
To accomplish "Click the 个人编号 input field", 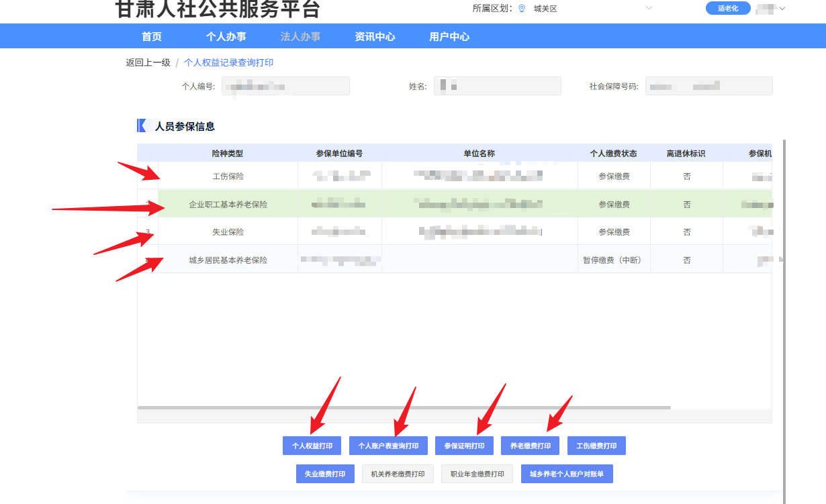I will (x=285, y=86).
